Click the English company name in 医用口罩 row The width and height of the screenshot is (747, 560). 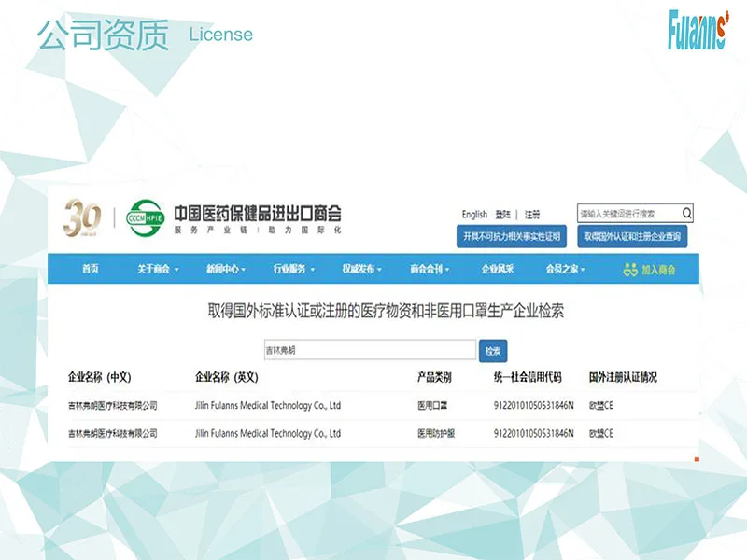[x=268, y=406]
